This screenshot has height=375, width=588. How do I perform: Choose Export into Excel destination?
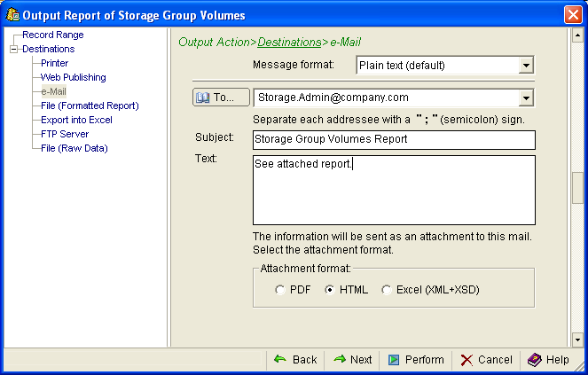tap(76, 120)
